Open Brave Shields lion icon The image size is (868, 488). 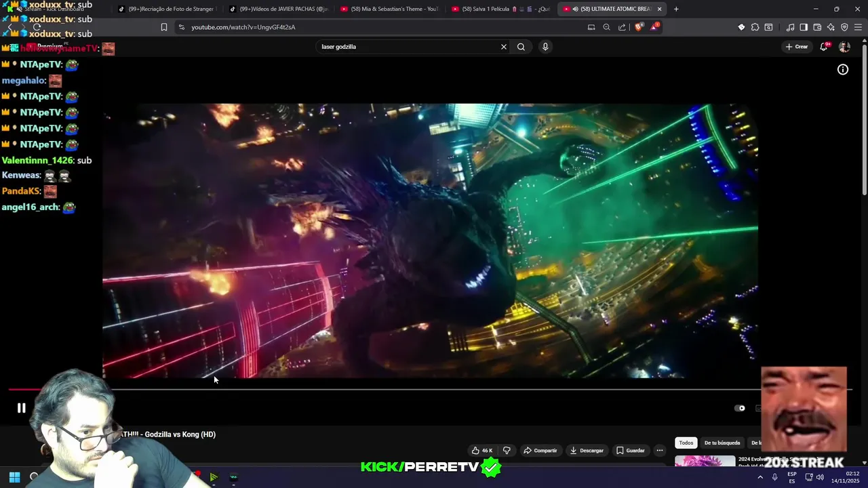[x=638, y=27]
